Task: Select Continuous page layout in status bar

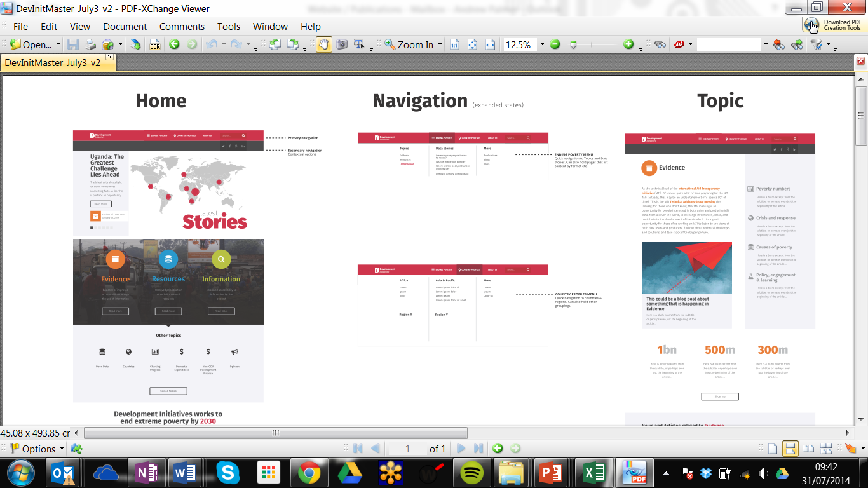Action: (790, 449)
